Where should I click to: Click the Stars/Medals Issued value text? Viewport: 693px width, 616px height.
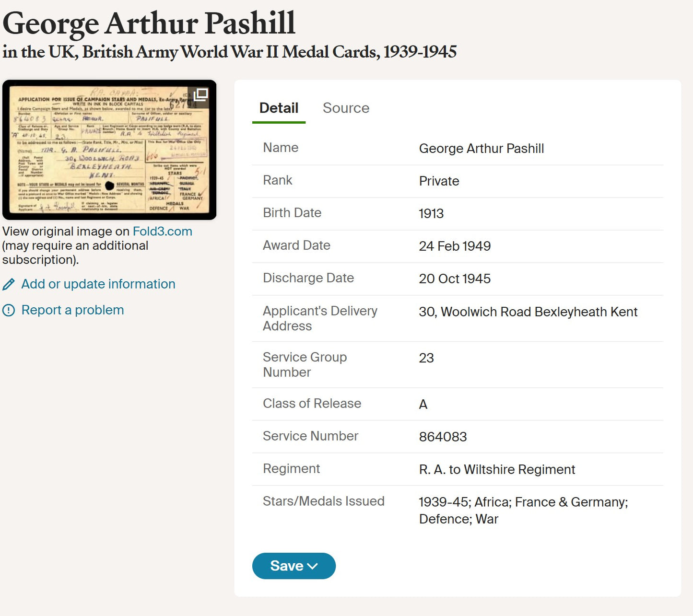[523, 511]
